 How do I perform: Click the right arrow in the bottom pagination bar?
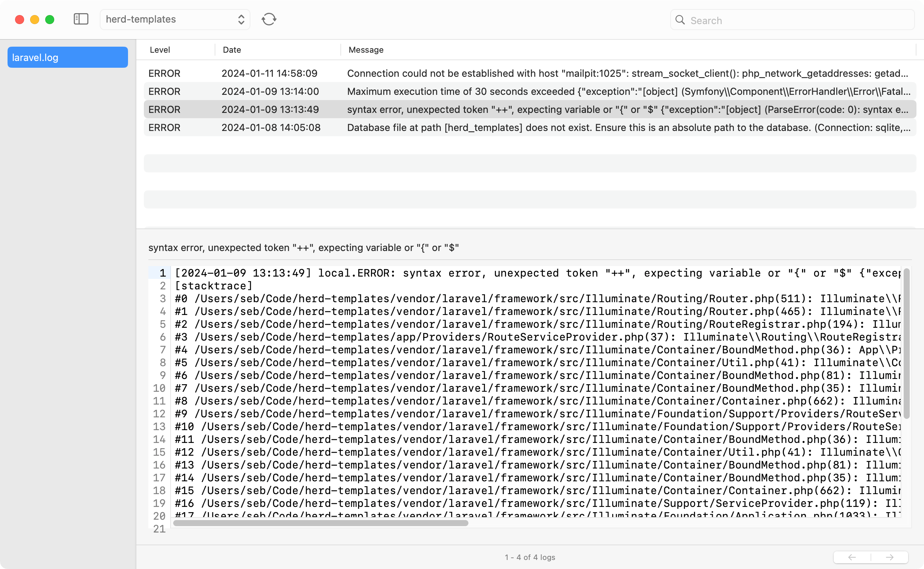(x=890, y=557)
